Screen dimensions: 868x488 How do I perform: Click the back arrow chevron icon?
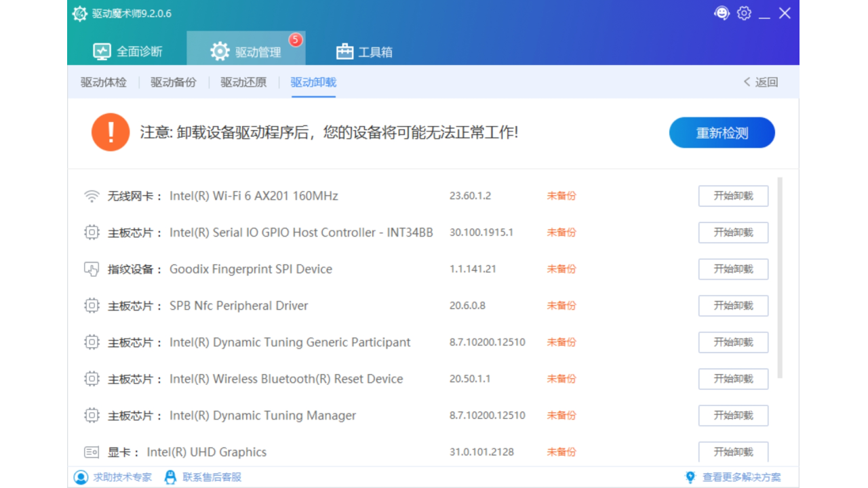747,82
